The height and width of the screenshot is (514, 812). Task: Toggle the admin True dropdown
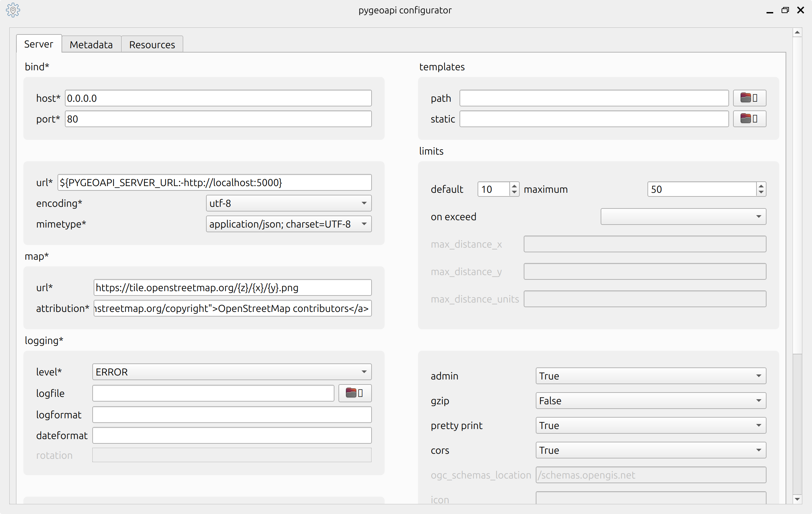[x=650, y=376]
